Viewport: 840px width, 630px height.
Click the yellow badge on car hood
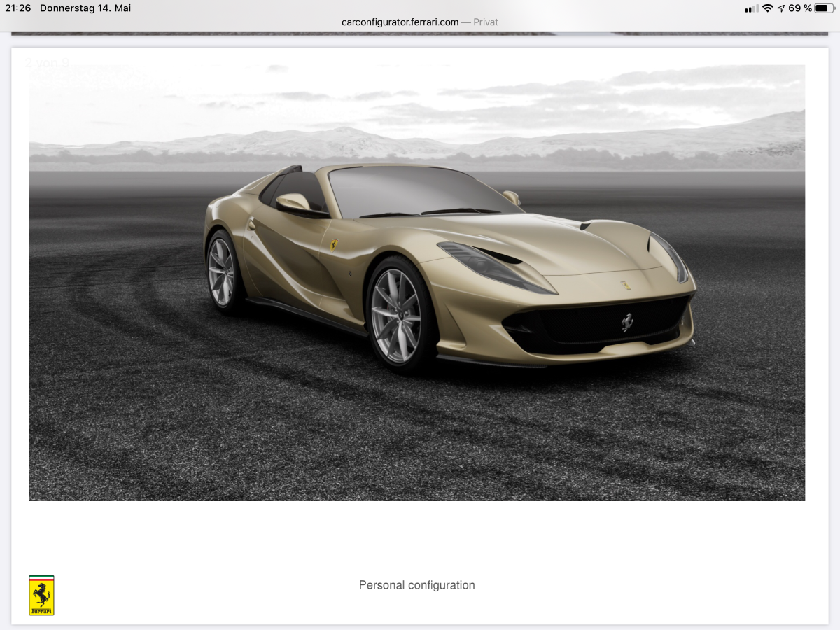[x=625, y=285]
